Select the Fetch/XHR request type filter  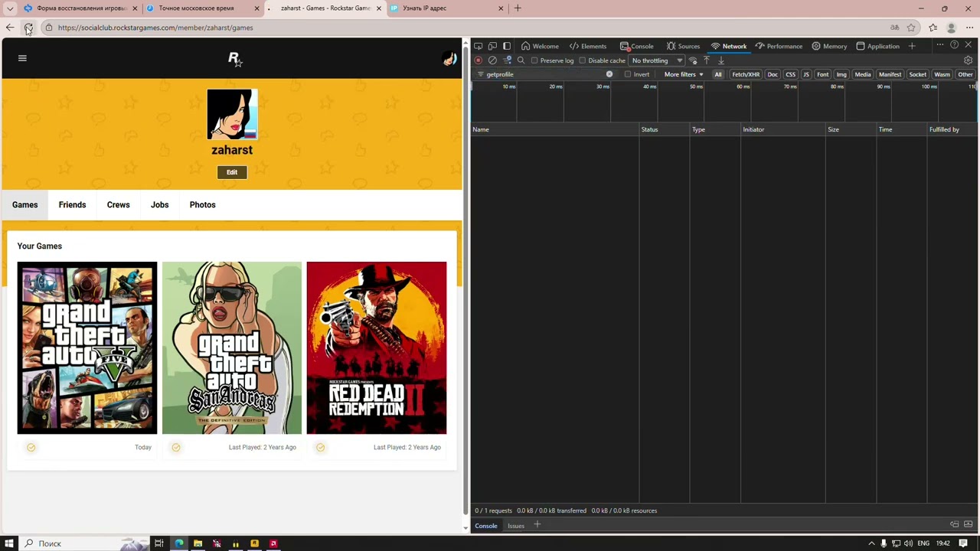point(746,74)
